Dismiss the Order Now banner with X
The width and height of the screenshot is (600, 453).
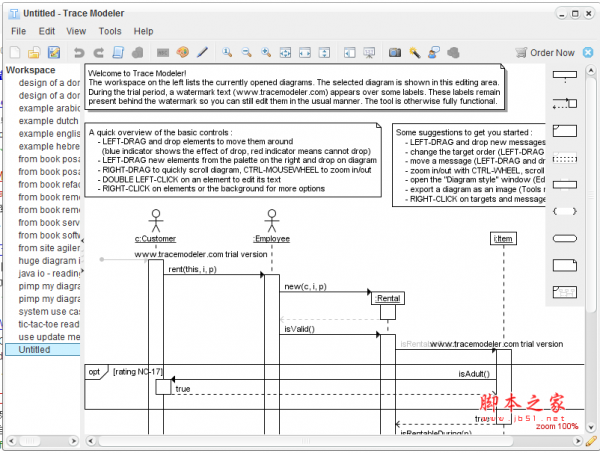[589, 52]
